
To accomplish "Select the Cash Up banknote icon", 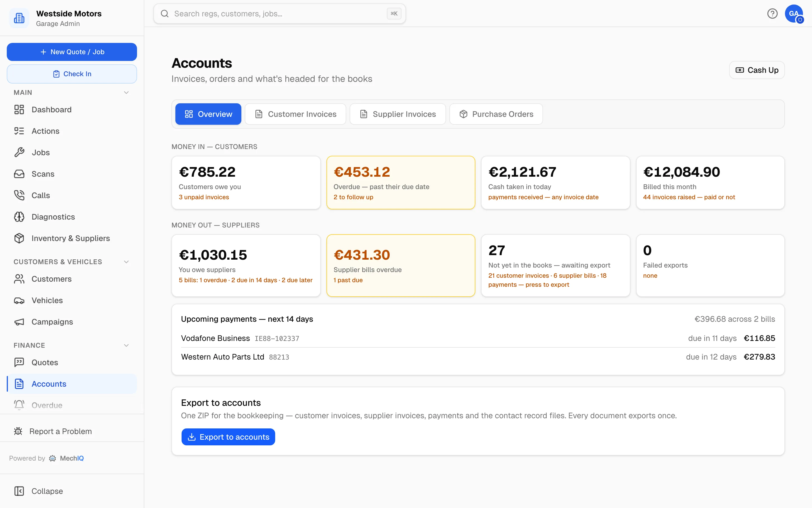I will click(740, 70).
